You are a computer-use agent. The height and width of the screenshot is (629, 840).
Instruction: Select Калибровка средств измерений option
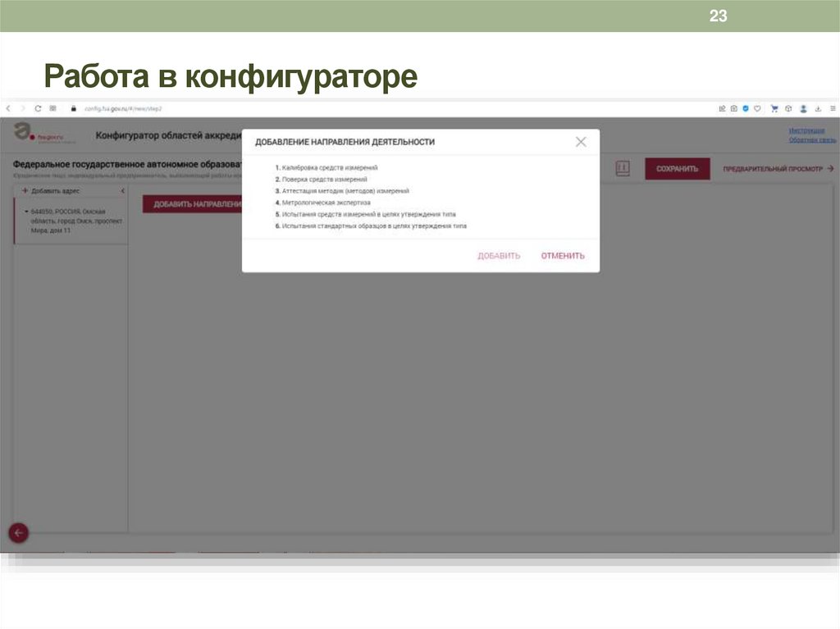coord(329,167)
